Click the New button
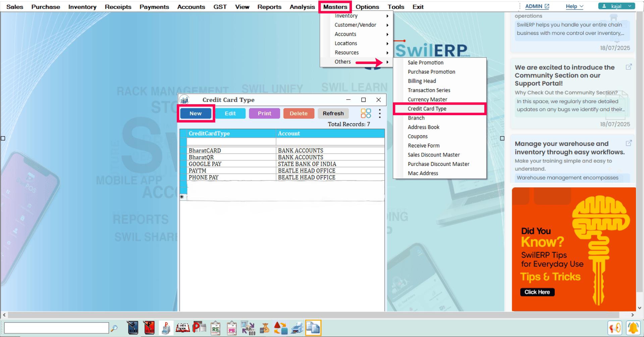 [x=196, y=113]
